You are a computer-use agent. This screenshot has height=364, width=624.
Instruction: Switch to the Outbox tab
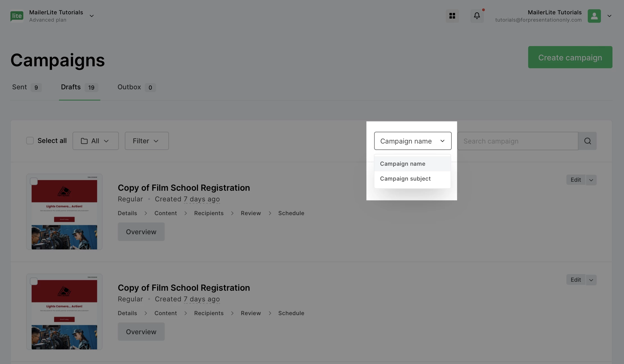click(129, 87)
